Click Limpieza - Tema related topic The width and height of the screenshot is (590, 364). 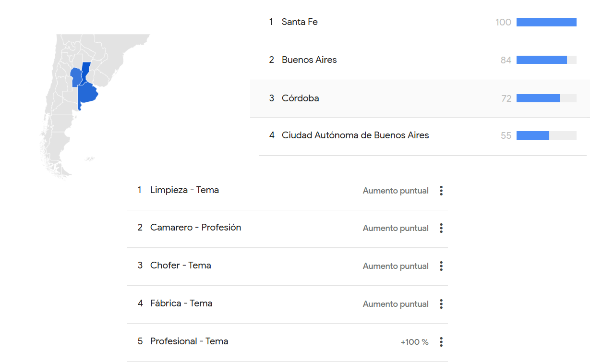[x=184, y=190]
